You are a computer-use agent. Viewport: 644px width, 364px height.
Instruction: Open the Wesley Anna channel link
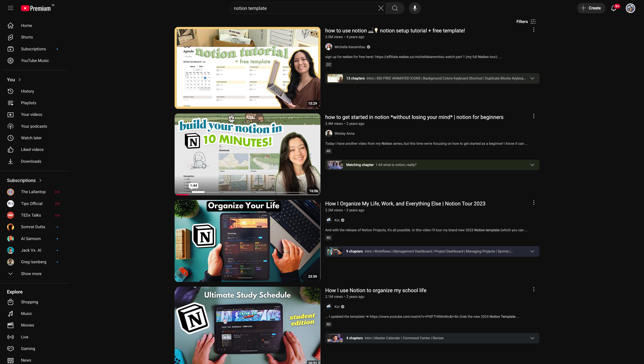tap(344, 134)
